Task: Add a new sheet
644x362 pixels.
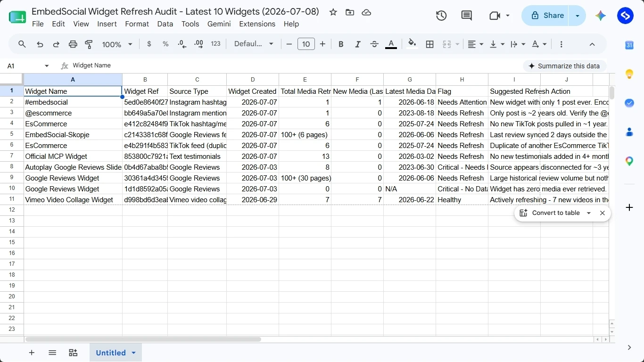Action: click(x=32, y=353)
